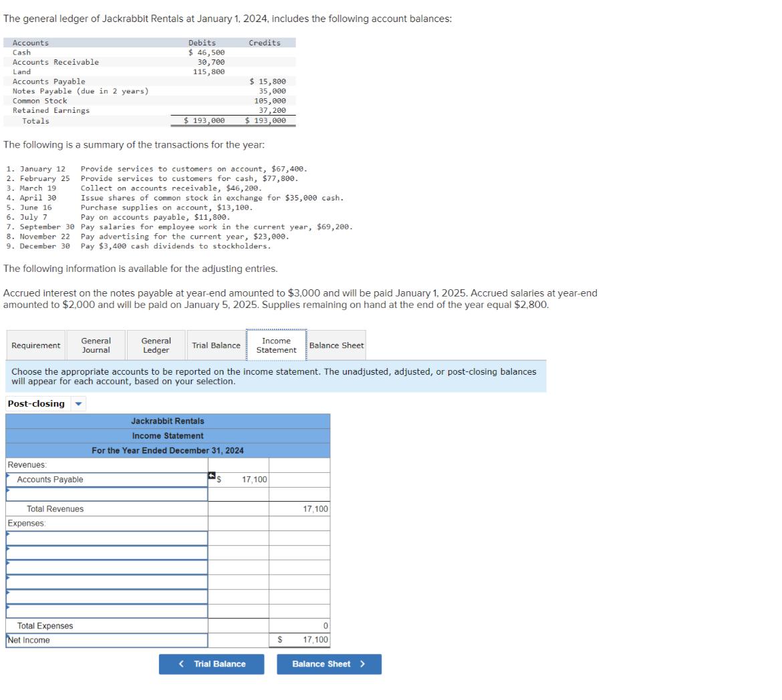The height and width of the screenshot is (700, 782).
Task: Click the blue prompt arrow beside Accounts Payable
Action: 8,476
